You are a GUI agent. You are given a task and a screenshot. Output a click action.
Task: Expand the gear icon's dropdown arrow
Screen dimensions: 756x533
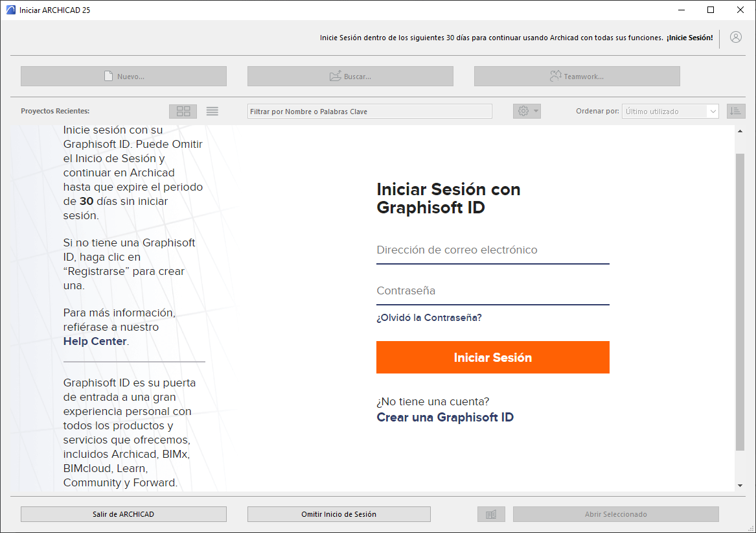click(x=535, y=111)
